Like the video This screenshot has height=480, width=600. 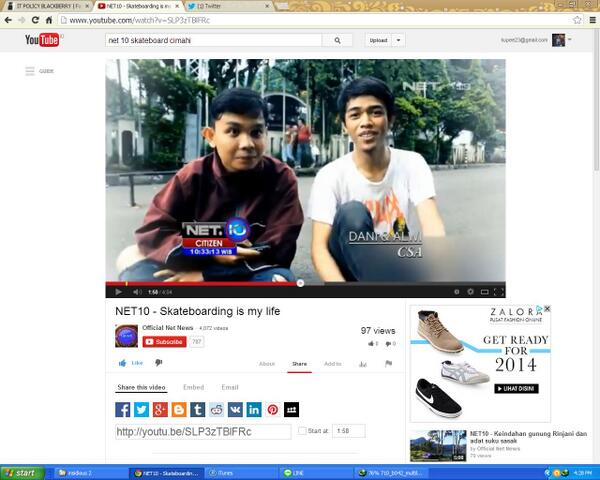pyautogui.click(x=130, y=363)
